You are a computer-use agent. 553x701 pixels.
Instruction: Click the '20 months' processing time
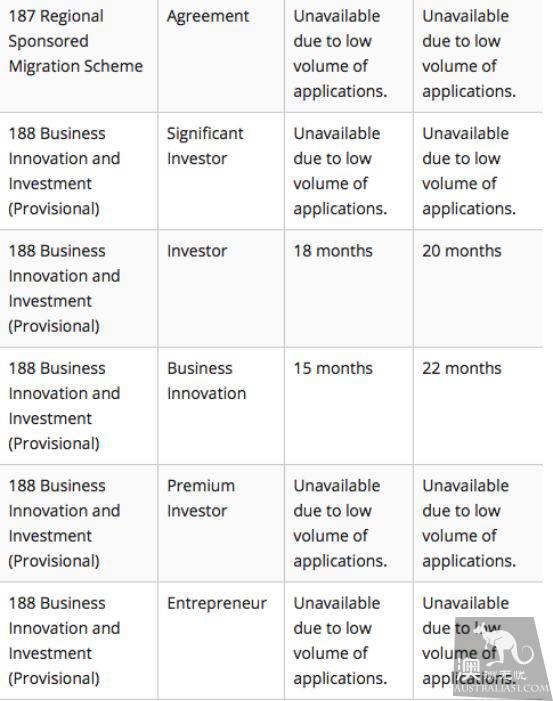[462, 251]
